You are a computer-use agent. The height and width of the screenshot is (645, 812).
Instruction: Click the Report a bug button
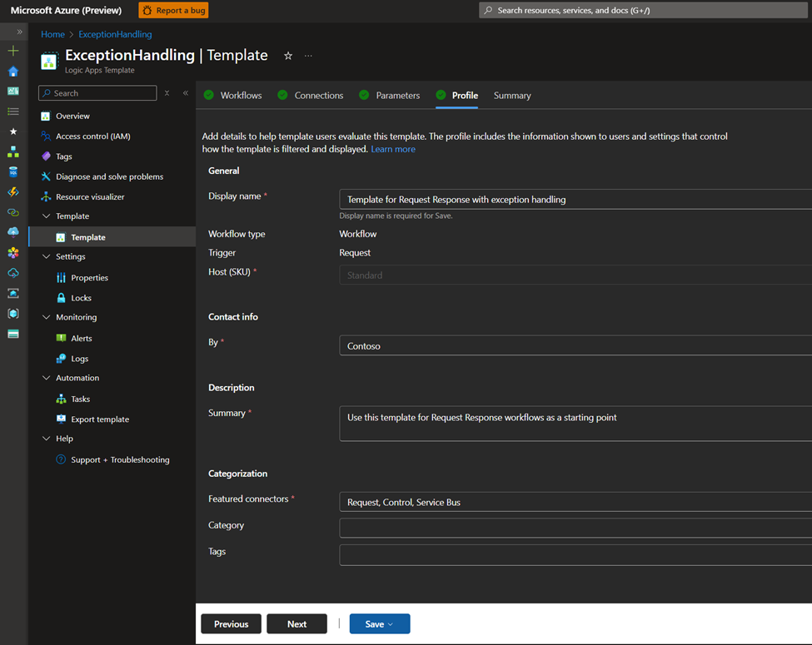(x=173, y=11)
